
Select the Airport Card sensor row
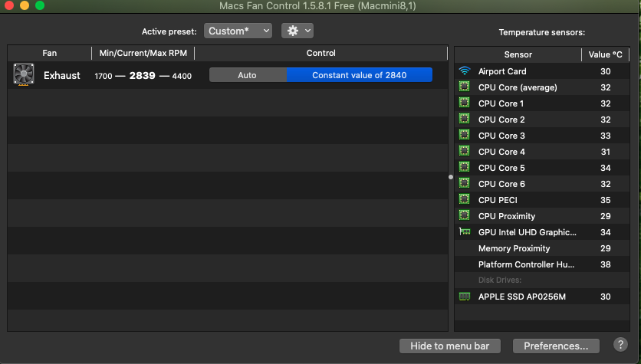(541, 71)
